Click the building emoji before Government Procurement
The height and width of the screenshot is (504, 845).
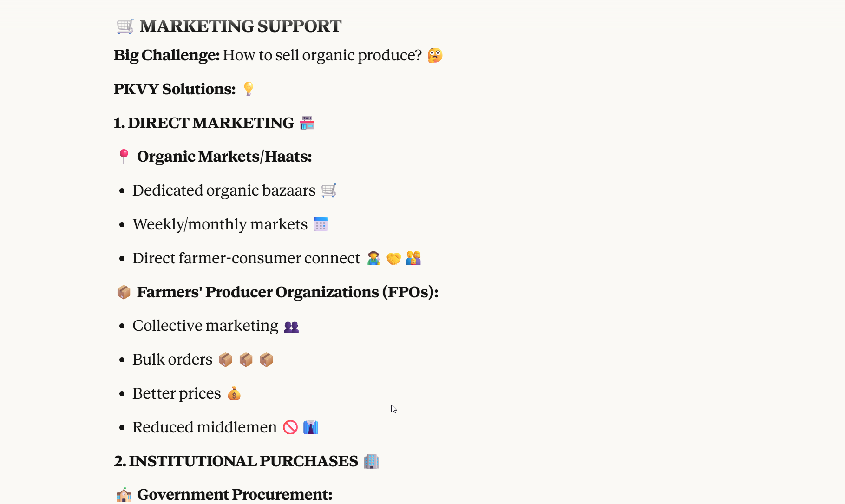124,495
